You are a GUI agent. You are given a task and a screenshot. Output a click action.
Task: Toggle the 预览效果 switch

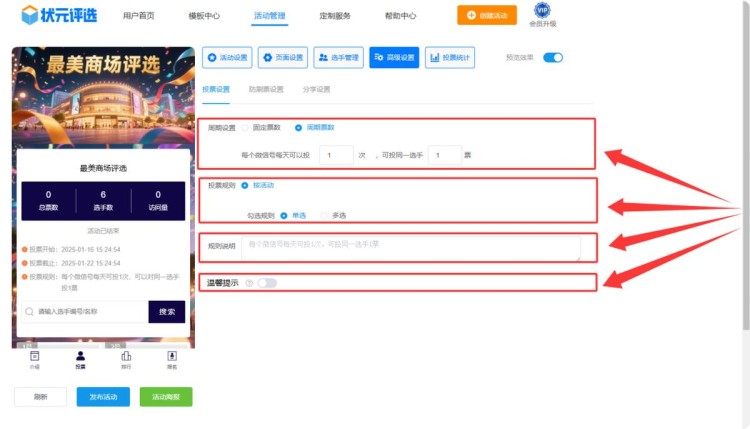tap(553, 58)
